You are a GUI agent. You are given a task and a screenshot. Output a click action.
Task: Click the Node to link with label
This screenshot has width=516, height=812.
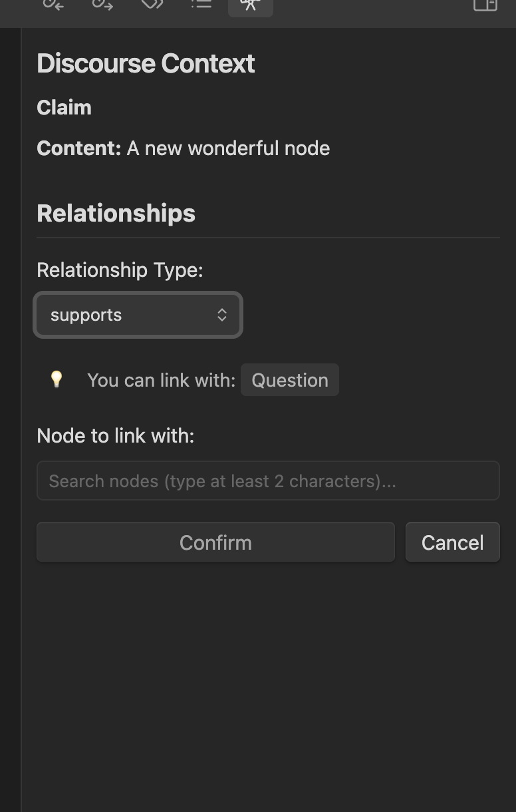tap(115, 435)
